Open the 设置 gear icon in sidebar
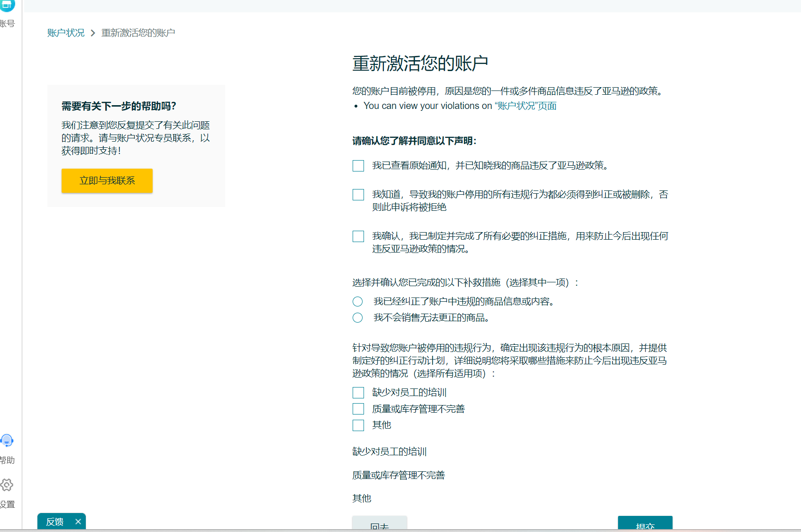Image resolution: width=801 pixels, height=532 pixels. 7,485
